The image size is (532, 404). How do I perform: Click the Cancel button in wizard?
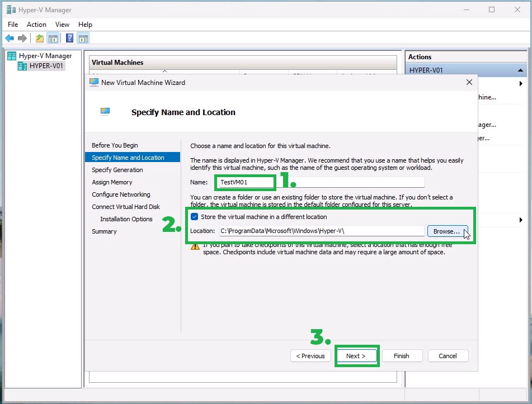click(448, 356)
